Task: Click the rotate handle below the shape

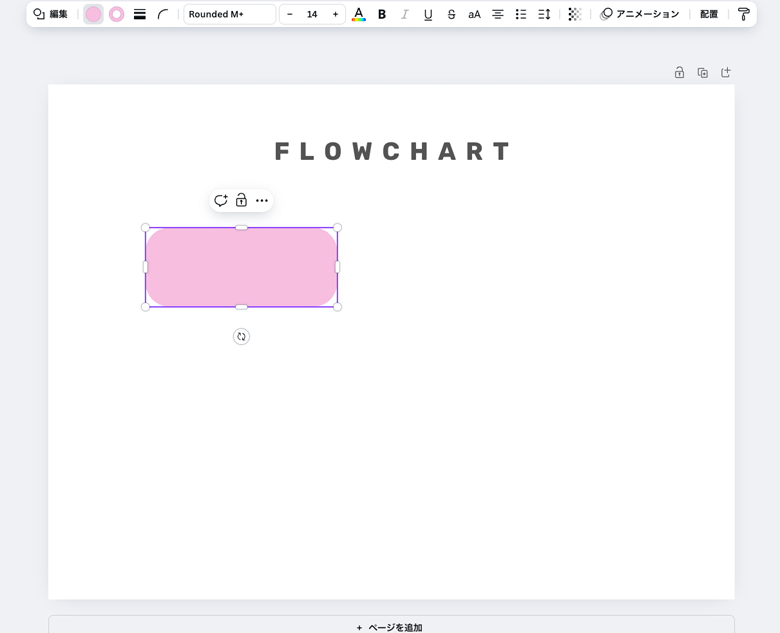Action: pos(241,336)
